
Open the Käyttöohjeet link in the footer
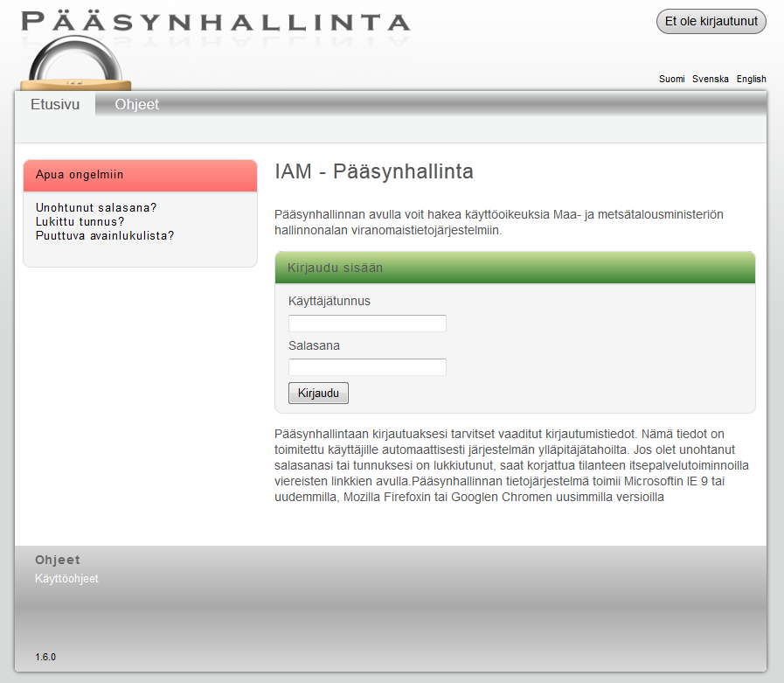pyautogui.click(x=66, y=578)
